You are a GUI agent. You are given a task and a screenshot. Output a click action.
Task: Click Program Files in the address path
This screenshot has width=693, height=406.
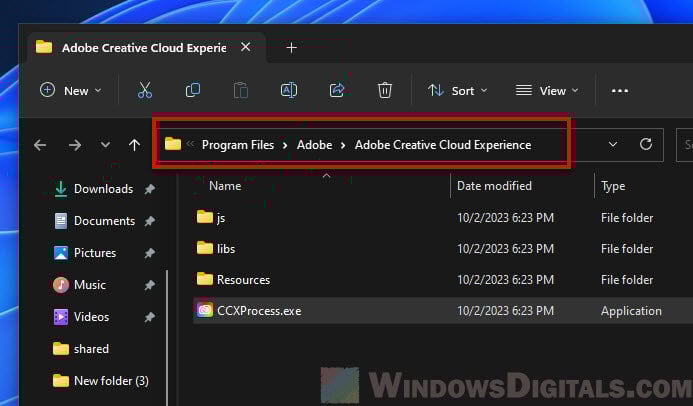(x=238, y=145)
